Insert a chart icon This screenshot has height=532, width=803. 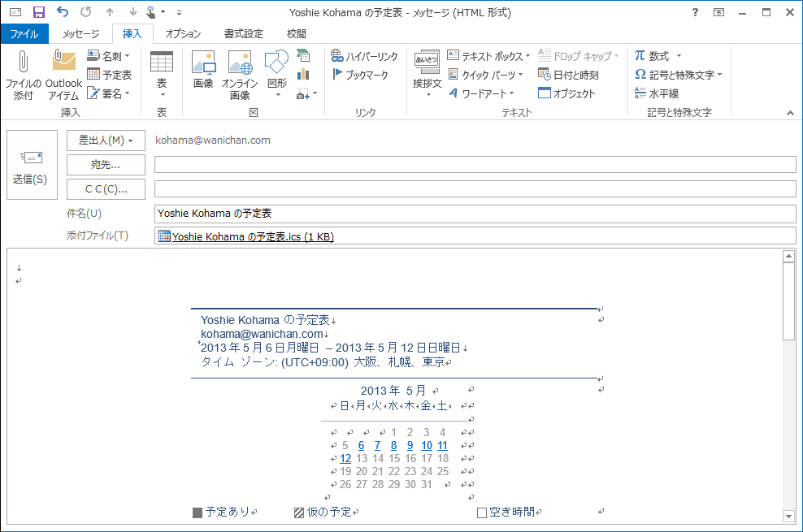click(303, 75)
